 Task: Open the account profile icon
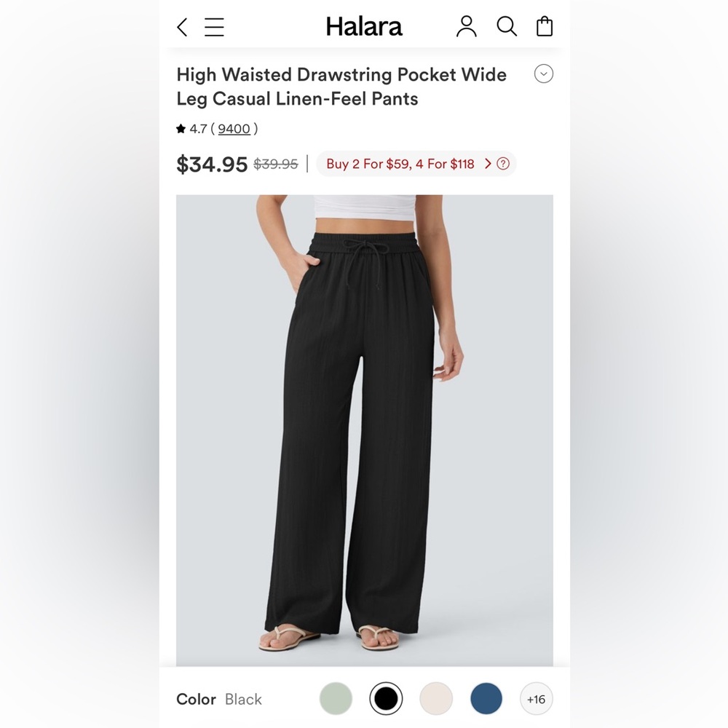click(466, 26)
